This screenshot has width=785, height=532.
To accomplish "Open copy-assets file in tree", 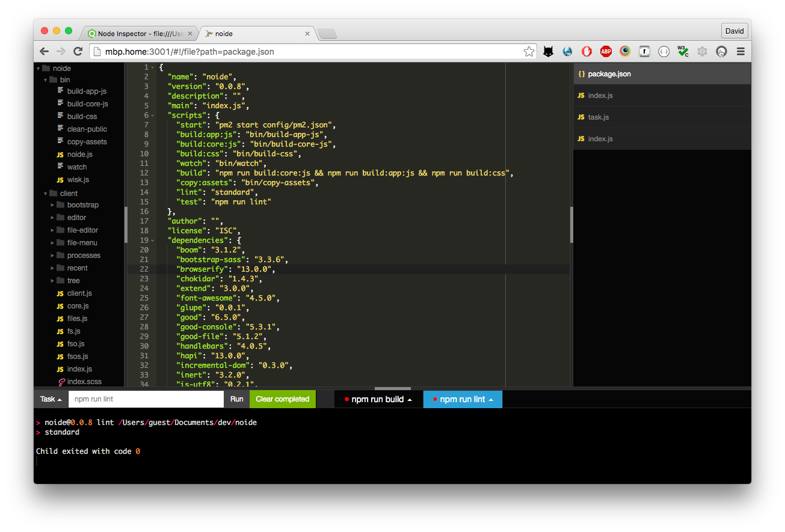I will click(x=87, y=142).
